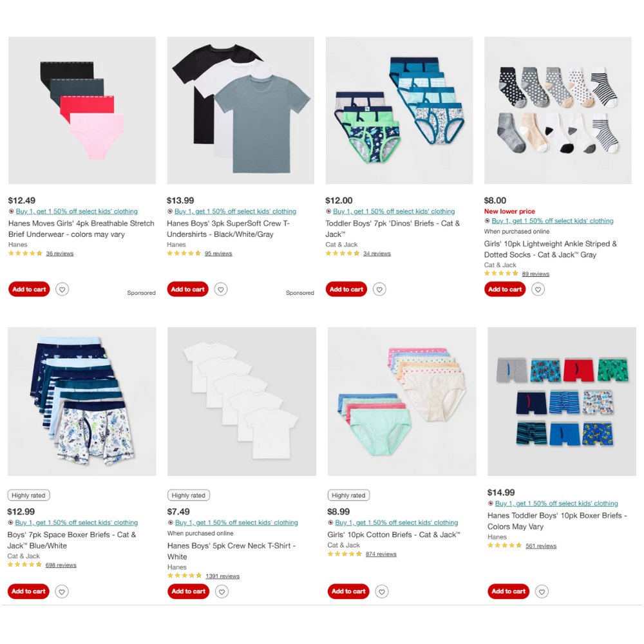This screenshot has height=644, width=644.
Task: Open promo link under $13.99 price
Action: tap(235, 211)
